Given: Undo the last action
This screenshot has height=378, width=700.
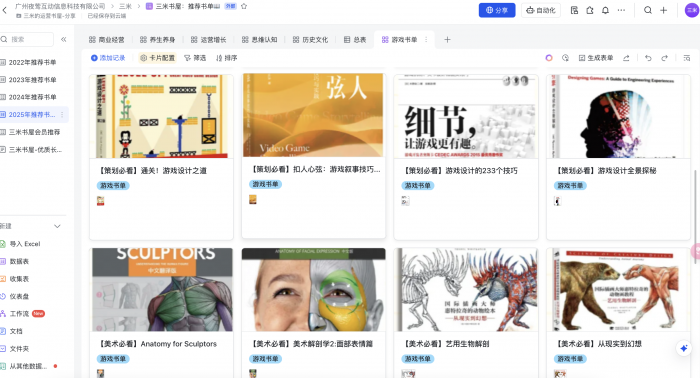Looking at the screenshot, I should pos(648,58).
